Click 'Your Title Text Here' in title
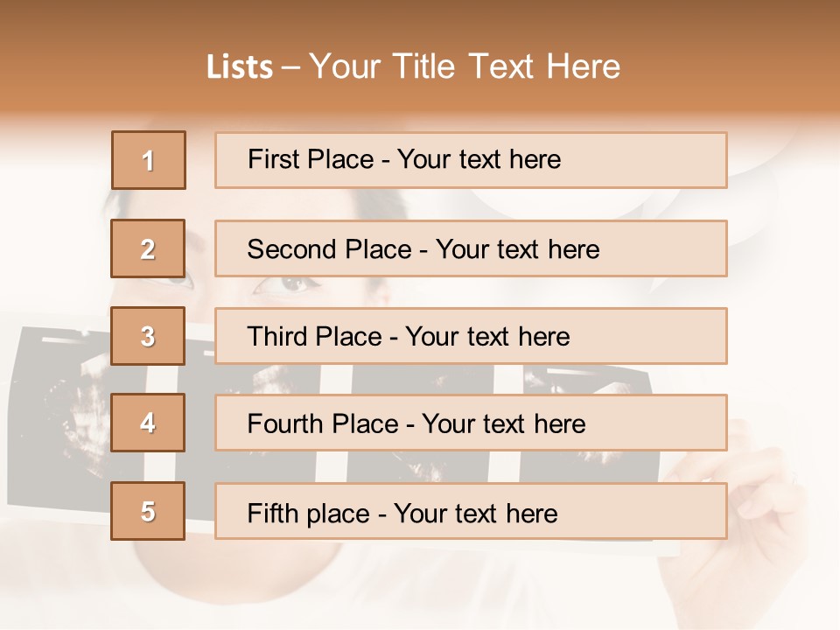Screen dimensions: 840x630 [x=464, y=66]
